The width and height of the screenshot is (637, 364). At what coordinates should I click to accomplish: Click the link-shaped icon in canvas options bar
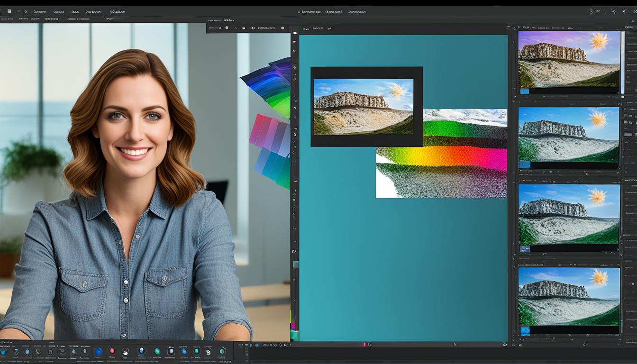tap(306, 28)
